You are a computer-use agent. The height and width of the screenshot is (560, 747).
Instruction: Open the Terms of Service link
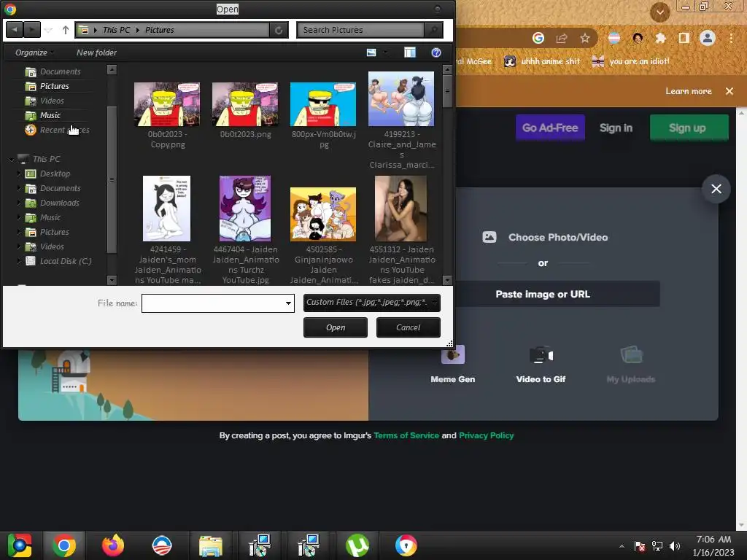coord(406,436)
